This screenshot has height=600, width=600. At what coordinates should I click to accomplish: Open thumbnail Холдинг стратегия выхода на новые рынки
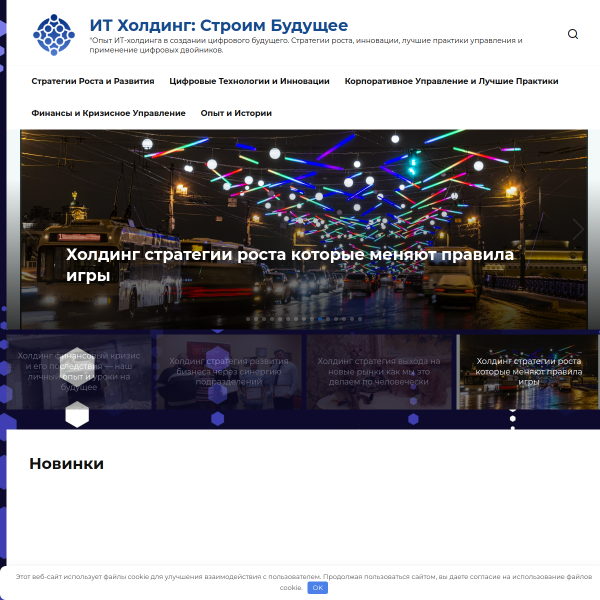click(x=379, y=372)
